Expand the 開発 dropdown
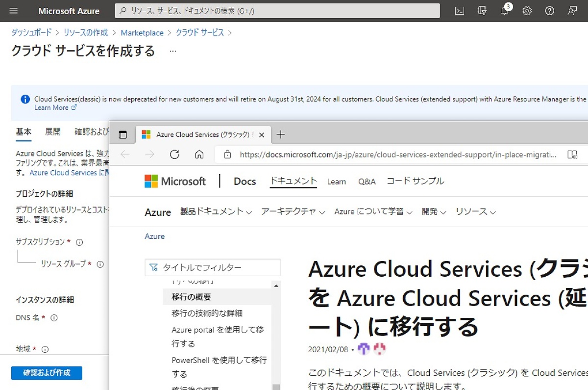Viewport: 588px width, 390px height. coord(434,212)
